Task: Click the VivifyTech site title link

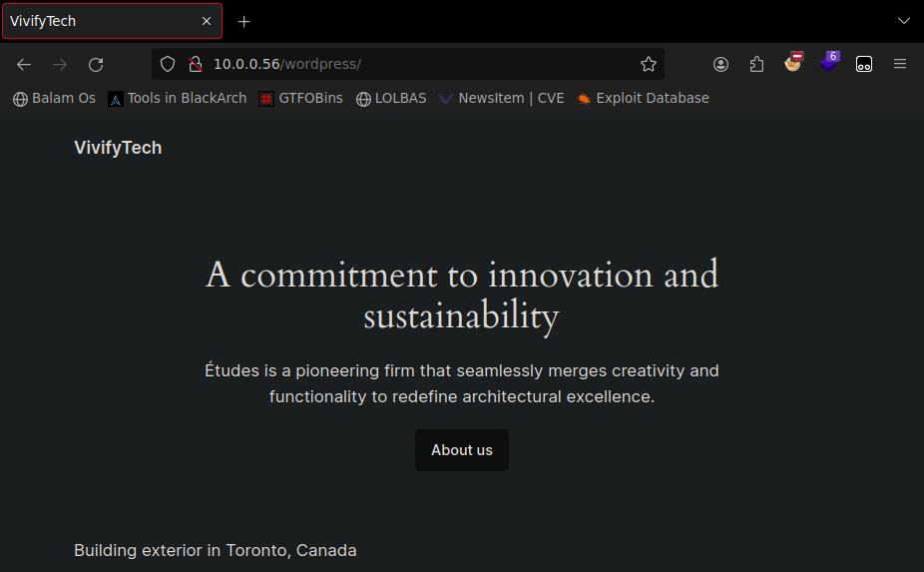Action: 118,148
